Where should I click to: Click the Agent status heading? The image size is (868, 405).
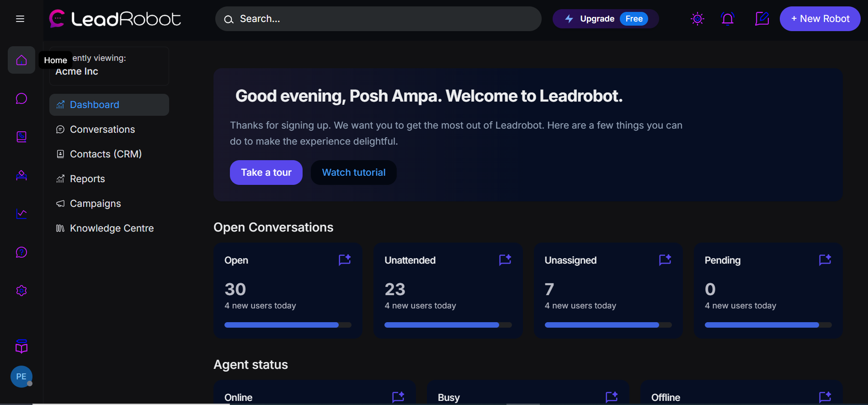(250, 365)
